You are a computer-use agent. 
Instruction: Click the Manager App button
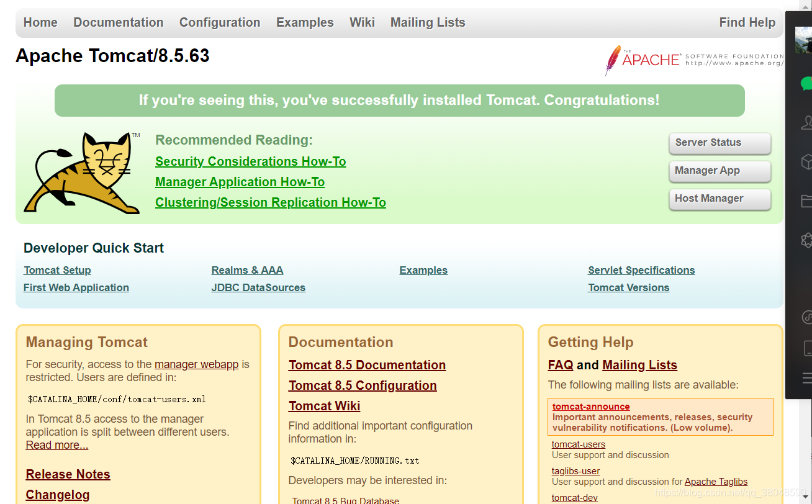(x=720, y=171)
